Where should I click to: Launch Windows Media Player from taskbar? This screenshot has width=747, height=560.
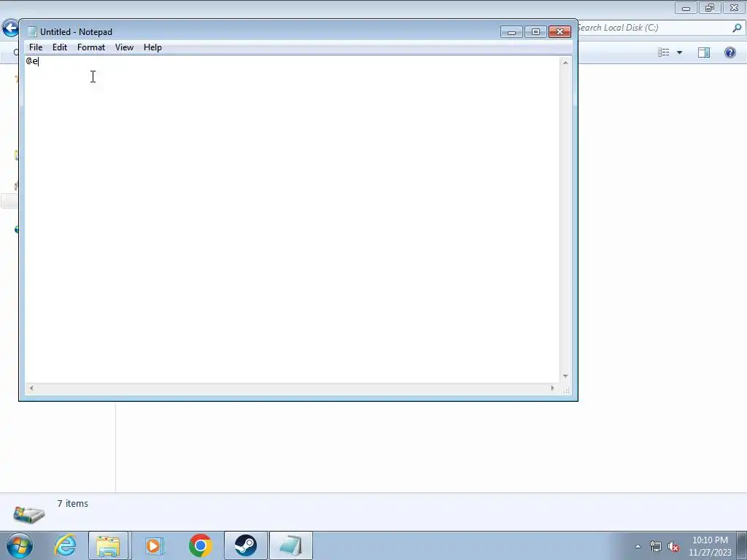pyautogui.click(x=153, y=545)
